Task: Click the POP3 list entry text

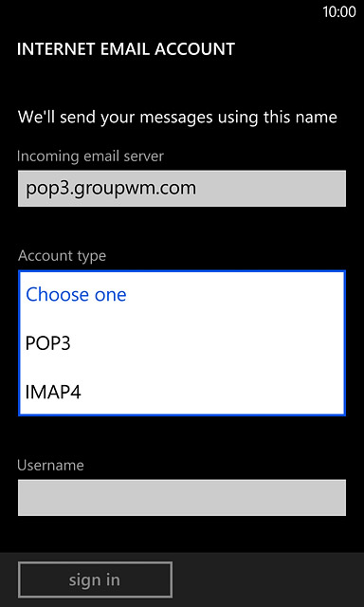Action: click(48, 343)
